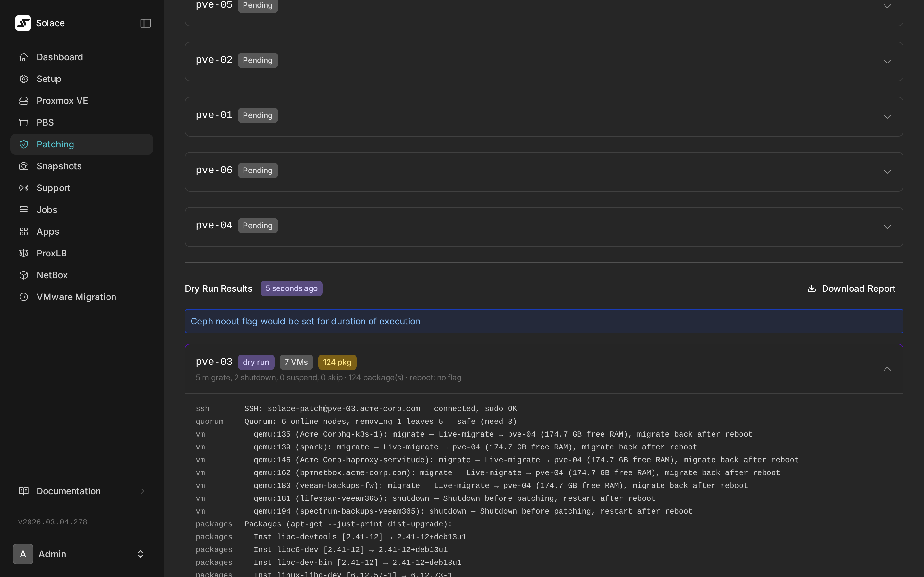Expand the pve-02 pending node
Screen dimensions: 924x577
887,62
